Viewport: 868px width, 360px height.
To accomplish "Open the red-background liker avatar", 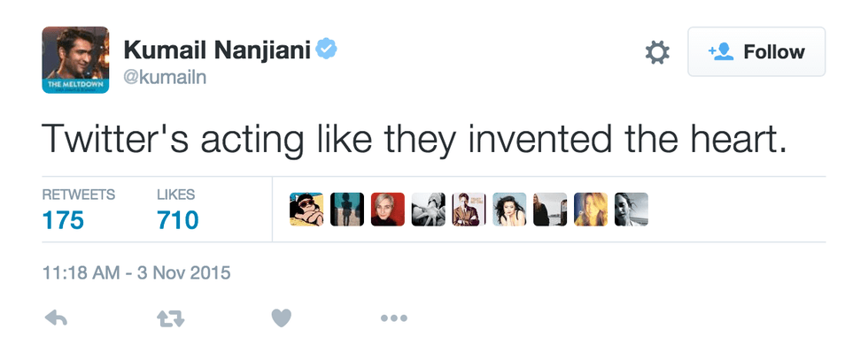I will pyautogui.click(x=387, y=210).
